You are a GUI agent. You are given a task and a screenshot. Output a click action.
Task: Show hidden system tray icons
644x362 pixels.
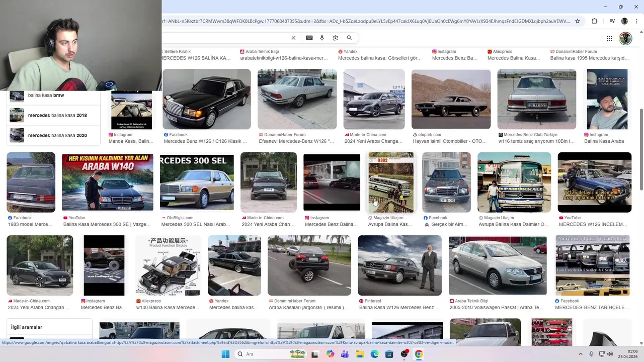581,354
